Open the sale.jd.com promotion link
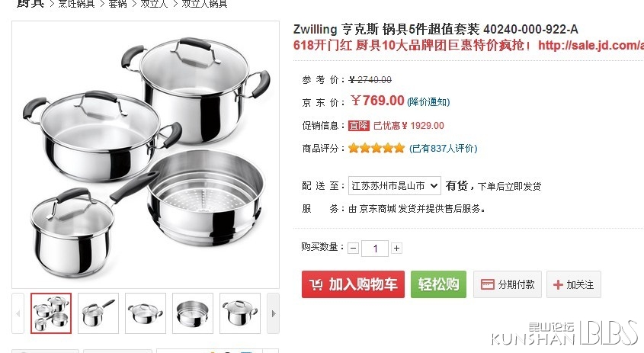644x353 pixels. click(591, 45)
